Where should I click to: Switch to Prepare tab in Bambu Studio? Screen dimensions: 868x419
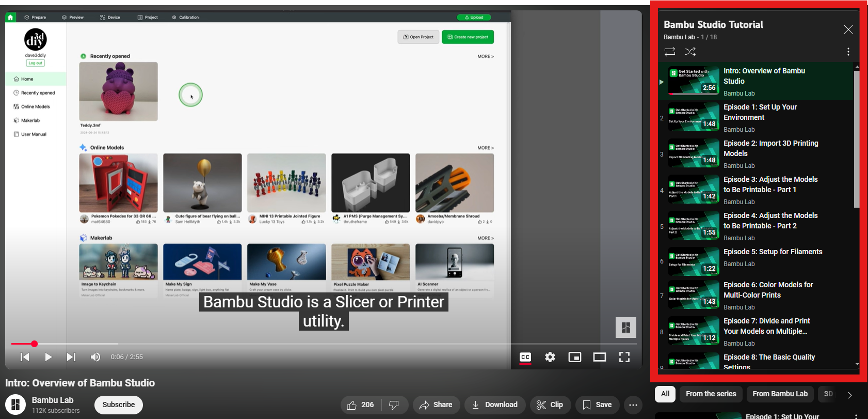coord(35,17)
